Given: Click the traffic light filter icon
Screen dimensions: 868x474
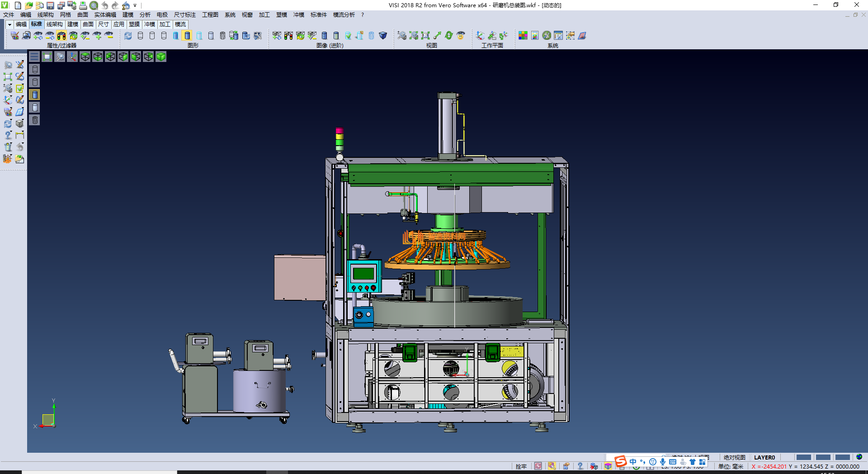Looking at the screenshot, I should (61, 36).
